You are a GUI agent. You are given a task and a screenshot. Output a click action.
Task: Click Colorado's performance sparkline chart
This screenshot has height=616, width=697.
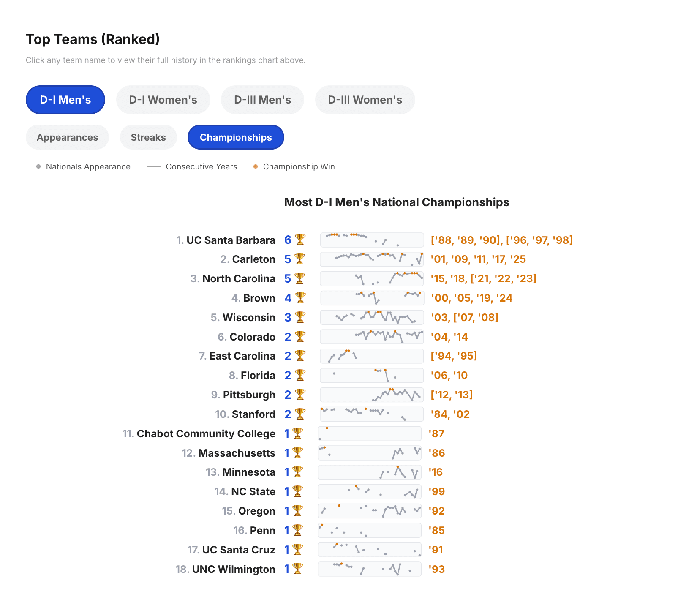[x=371, y=337]
